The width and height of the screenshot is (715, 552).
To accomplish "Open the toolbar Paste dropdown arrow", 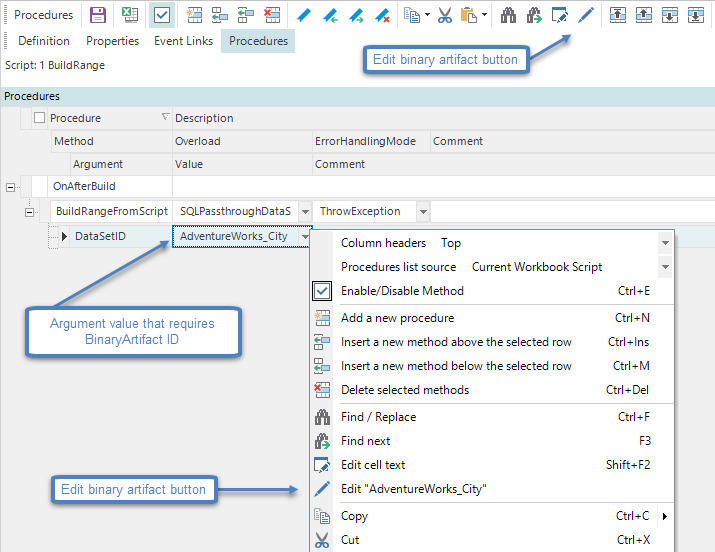I will click(x=484, y=15).
